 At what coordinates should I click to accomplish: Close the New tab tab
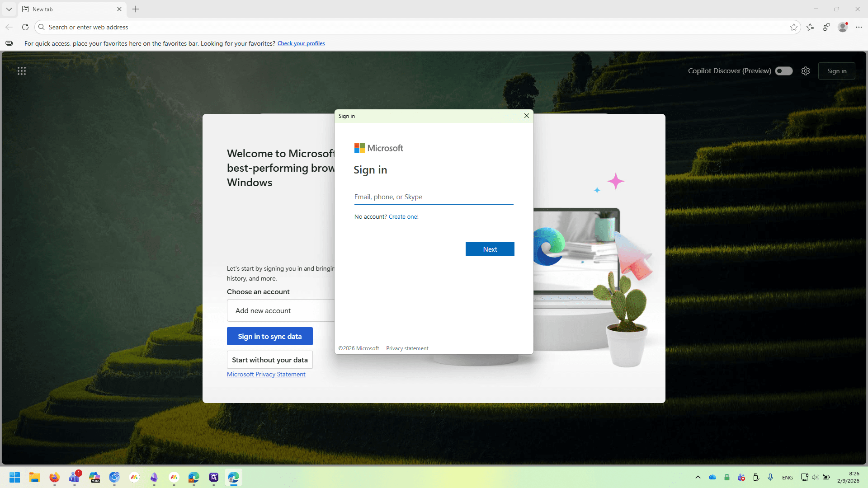[119, 9]
